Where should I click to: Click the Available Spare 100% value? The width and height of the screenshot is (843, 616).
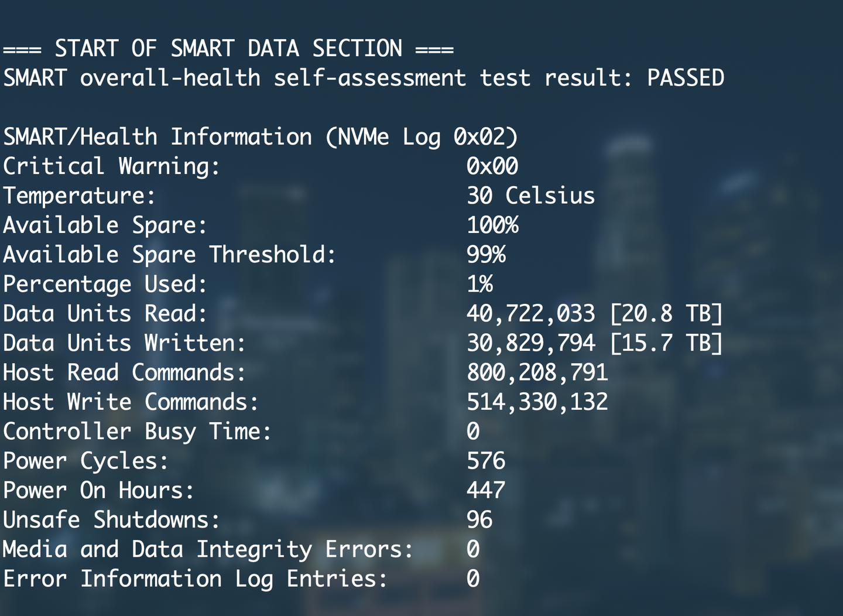pos(492,225)
